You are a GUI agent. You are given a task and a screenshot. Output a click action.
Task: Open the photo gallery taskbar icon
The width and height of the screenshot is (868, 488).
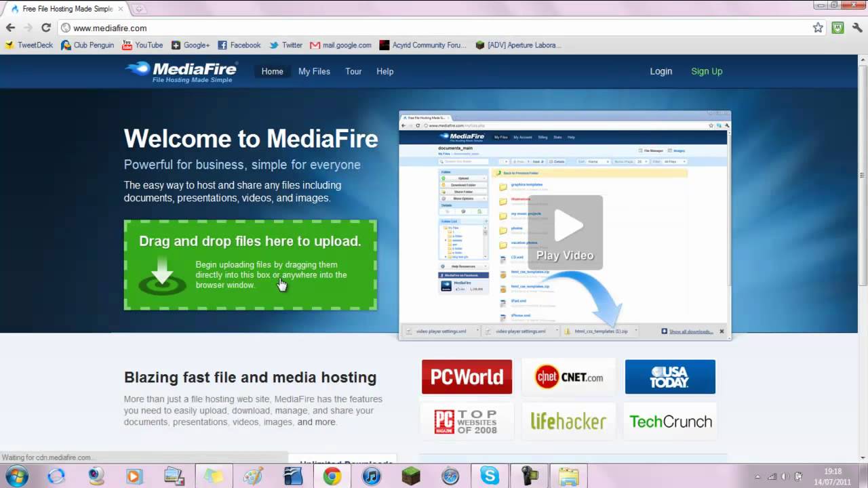[x=174, y=476]
